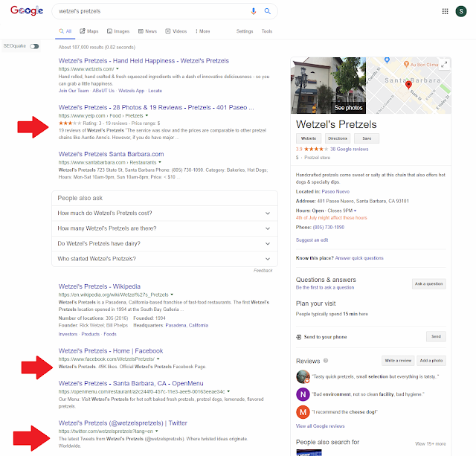
Task: Open the Wetzel's Pretzels Wikipedia result
Action: click(99, 286)
